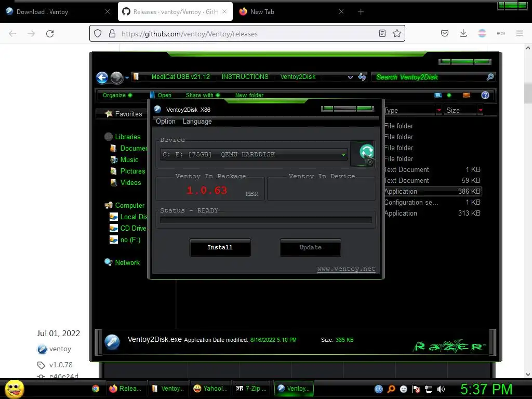Reload the GitHub releases page
Image resolution: width=532 pixels, height=399 pixels.
tap(50, 34)
